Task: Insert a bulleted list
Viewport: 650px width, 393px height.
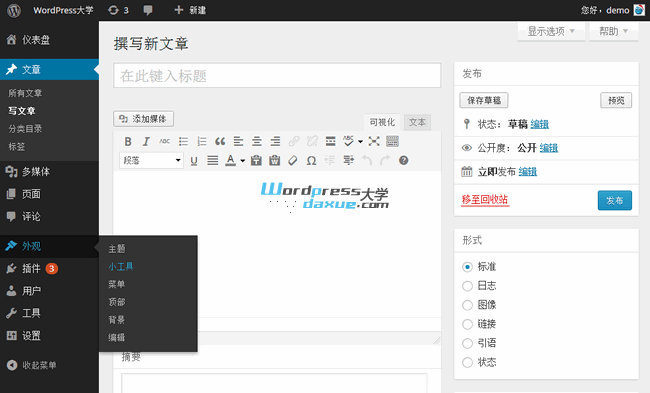Action: [183, 141]
